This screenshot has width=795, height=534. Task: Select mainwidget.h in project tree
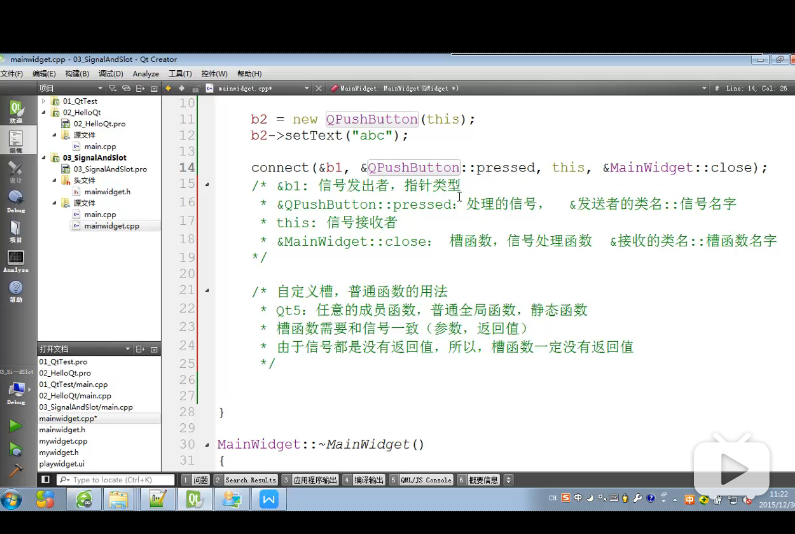pyautogui.click(x=107, y=192)
